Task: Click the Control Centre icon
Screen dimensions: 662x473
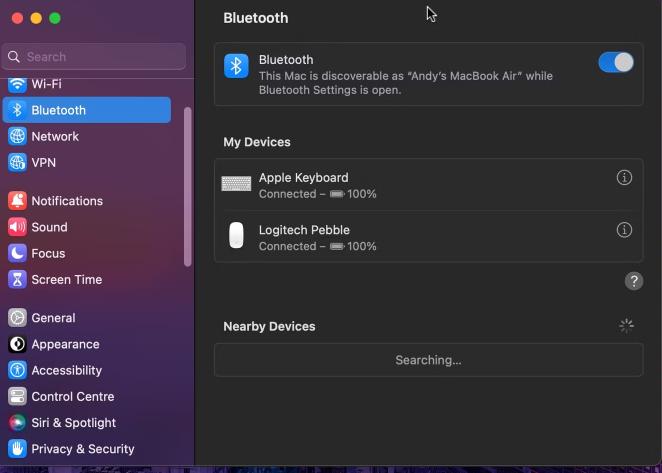Action: tap(17, 397)
